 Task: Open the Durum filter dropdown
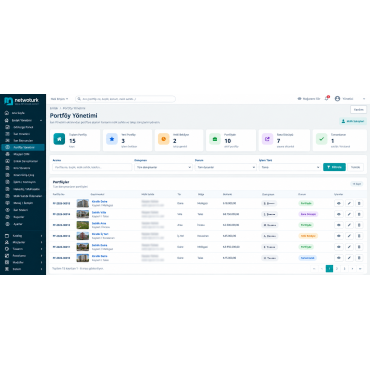pos(225,167)
